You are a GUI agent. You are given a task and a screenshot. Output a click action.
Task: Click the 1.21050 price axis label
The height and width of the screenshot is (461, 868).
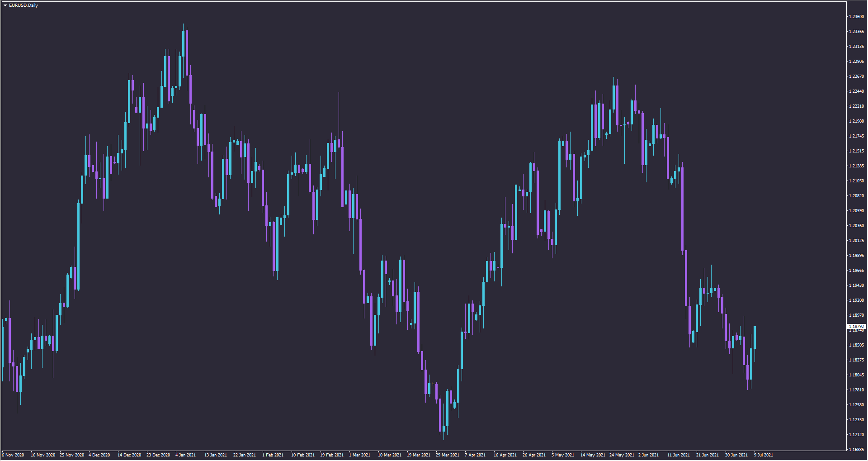coord(856,181)
